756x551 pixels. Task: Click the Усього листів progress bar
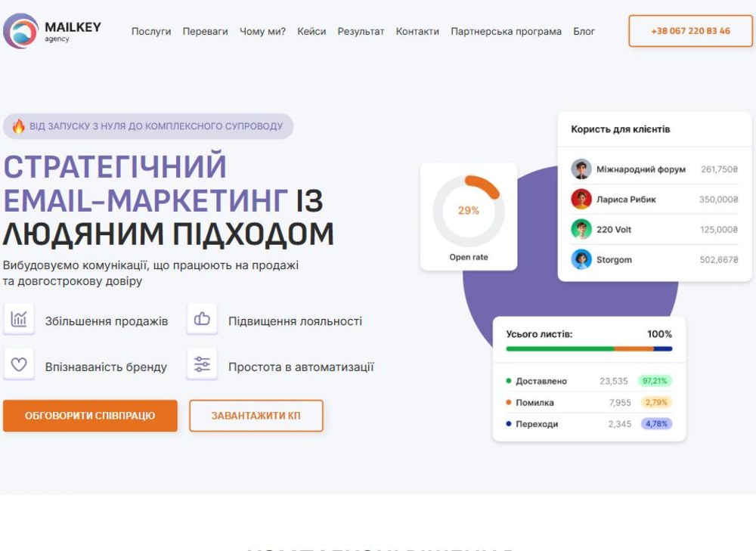point(589,348)
